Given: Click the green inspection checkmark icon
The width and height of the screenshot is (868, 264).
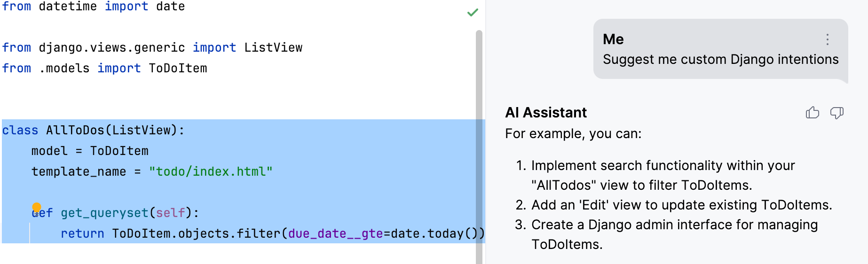Looking at the screenshot, I should coord(473,12).
